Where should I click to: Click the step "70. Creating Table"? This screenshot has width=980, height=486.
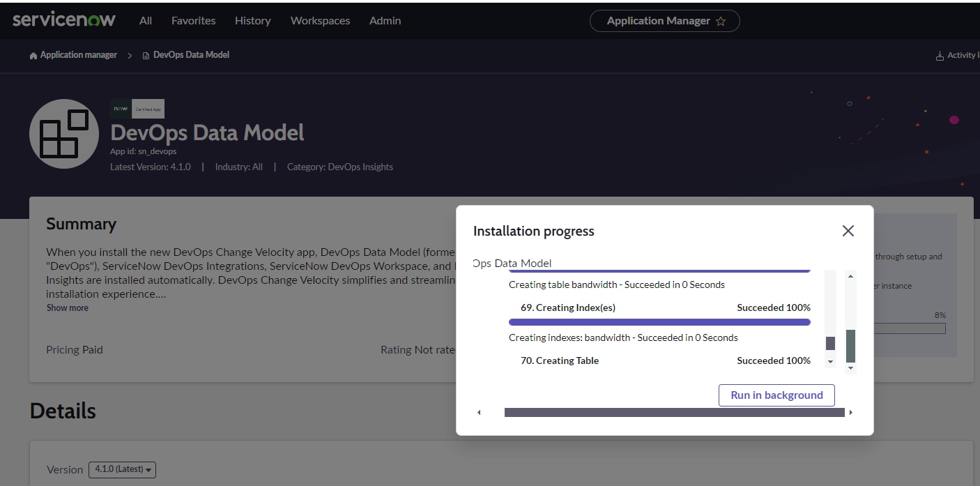pyautogui.click(x=560, y=360)
